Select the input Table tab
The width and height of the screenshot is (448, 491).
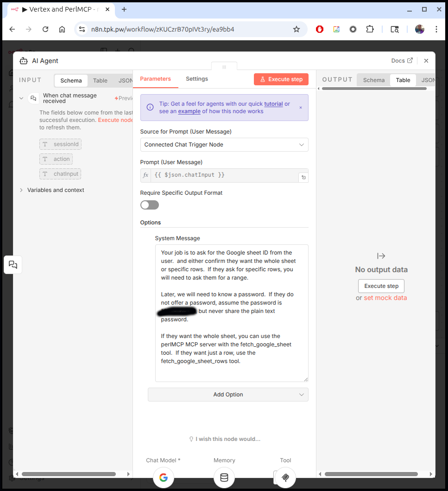pos(100,81)
